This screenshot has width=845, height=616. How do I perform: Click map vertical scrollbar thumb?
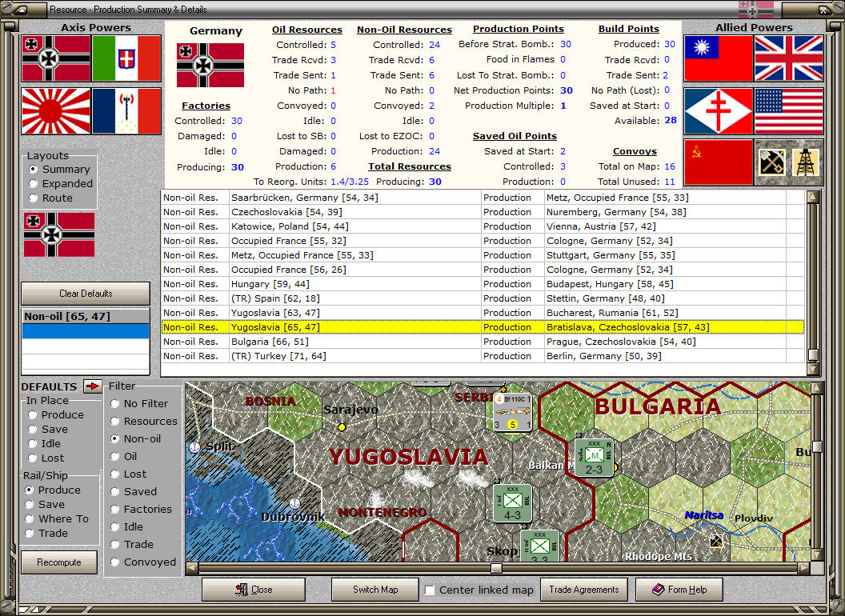point(817,446)
